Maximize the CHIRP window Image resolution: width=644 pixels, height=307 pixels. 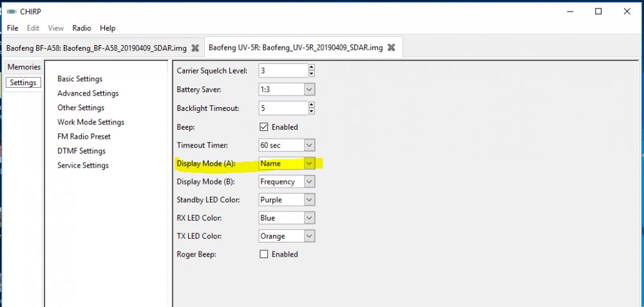(x=598, y=12)
